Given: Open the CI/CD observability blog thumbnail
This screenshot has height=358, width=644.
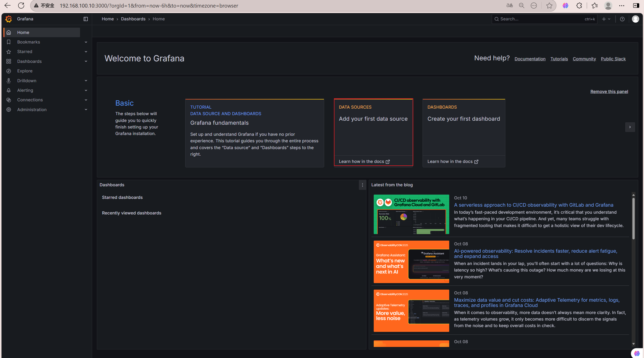Looking at the screenshot, I should [411, 214].
